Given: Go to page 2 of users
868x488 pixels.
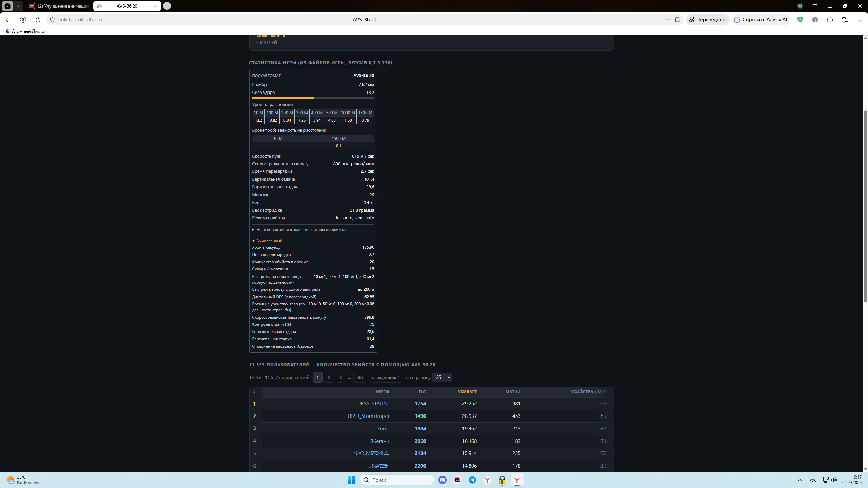Looking at the screenshot, I should (x=329, y=377).
